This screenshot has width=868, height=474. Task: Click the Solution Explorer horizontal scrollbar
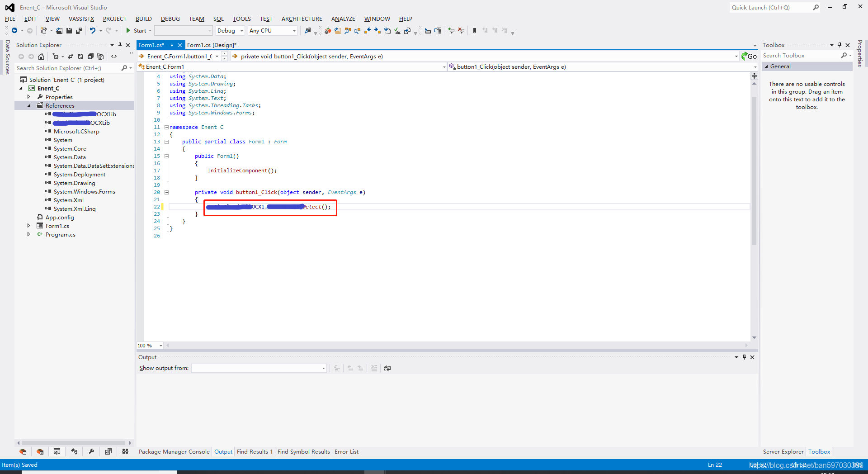(74, 443)
